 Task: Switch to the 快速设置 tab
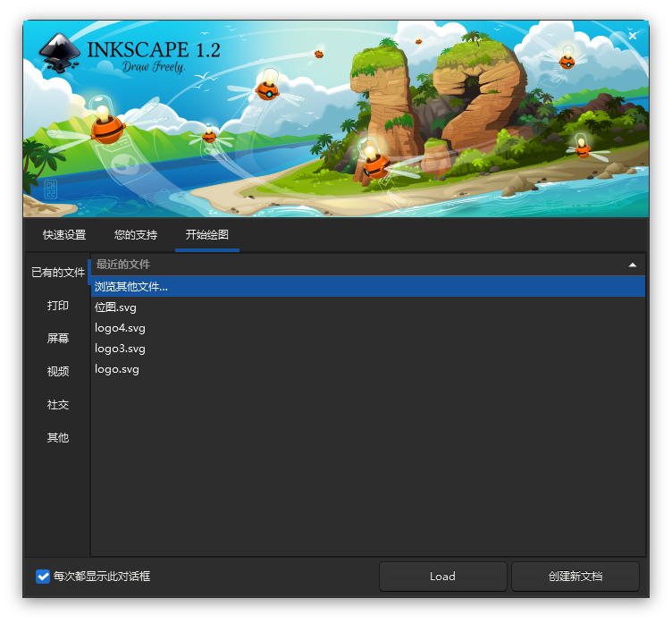point(64,235)
